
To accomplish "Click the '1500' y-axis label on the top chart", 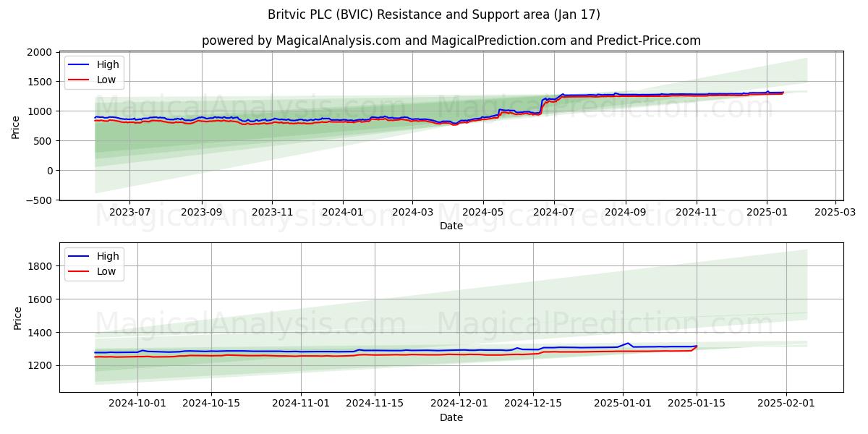I will tap(41, 82).
